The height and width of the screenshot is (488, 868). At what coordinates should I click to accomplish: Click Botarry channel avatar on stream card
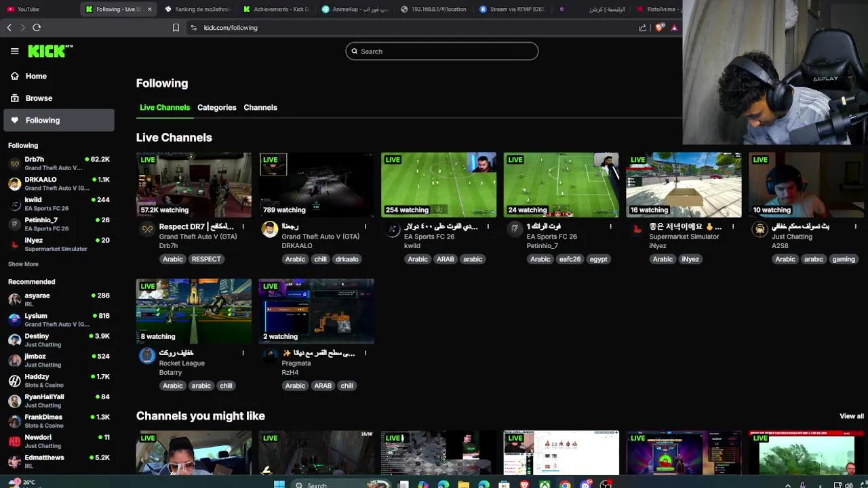[147, 356]
